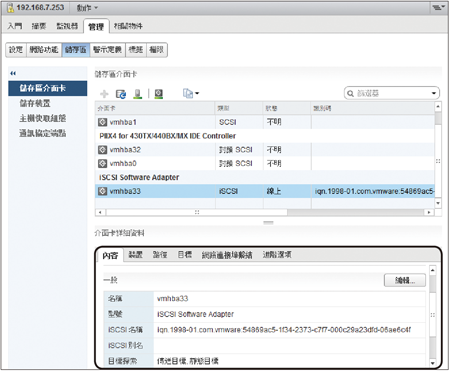The image size is (450, 371).
Task: Switch to the 摘要 tab
Action: [x=39, y=26]
